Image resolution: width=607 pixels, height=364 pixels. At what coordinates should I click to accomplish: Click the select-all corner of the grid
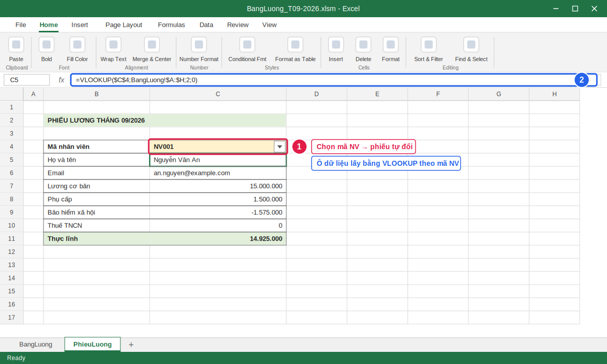(x=12, y=94)
